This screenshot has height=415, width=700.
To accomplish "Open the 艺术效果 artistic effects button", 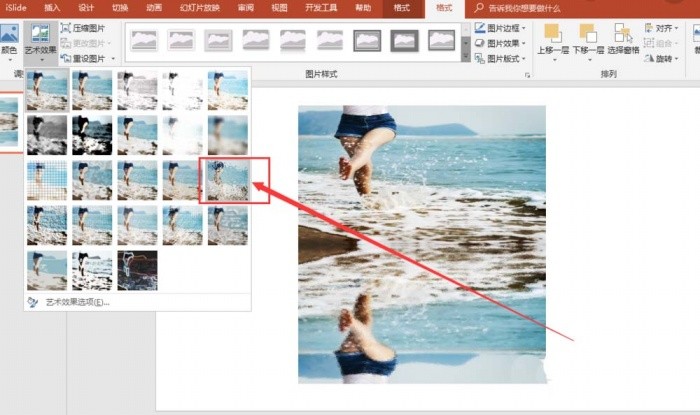I will (40, 42).
